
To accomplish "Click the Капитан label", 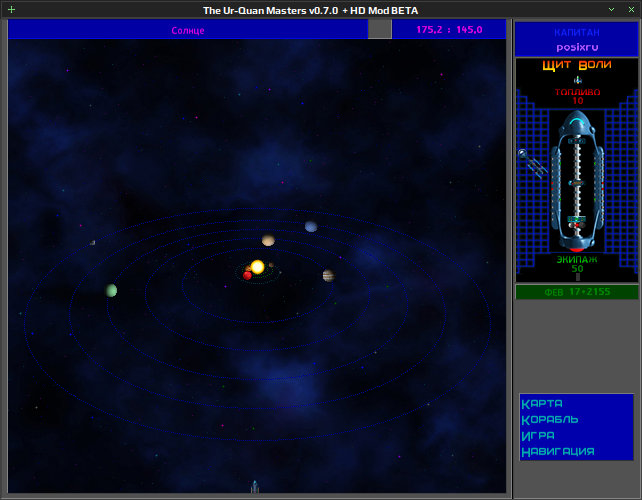I will pyautogui.click(x=577, y=32).
